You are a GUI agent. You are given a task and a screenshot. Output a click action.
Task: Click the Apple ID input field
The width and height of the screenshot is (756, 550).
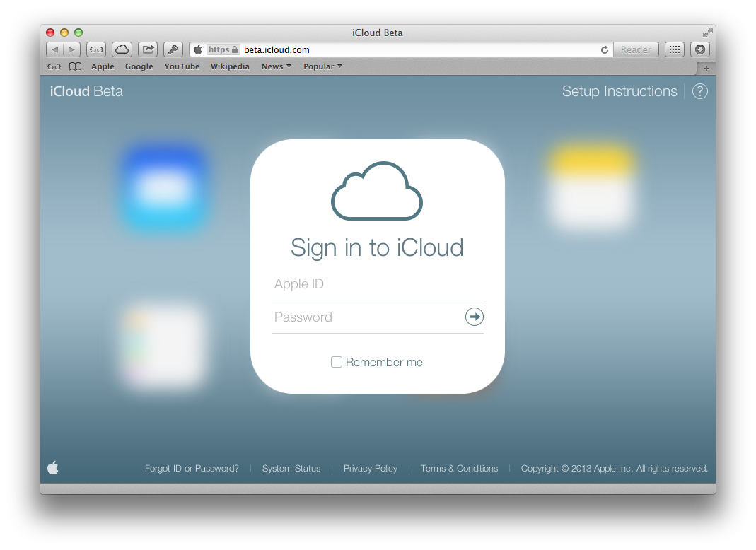[x=377, y=284]
